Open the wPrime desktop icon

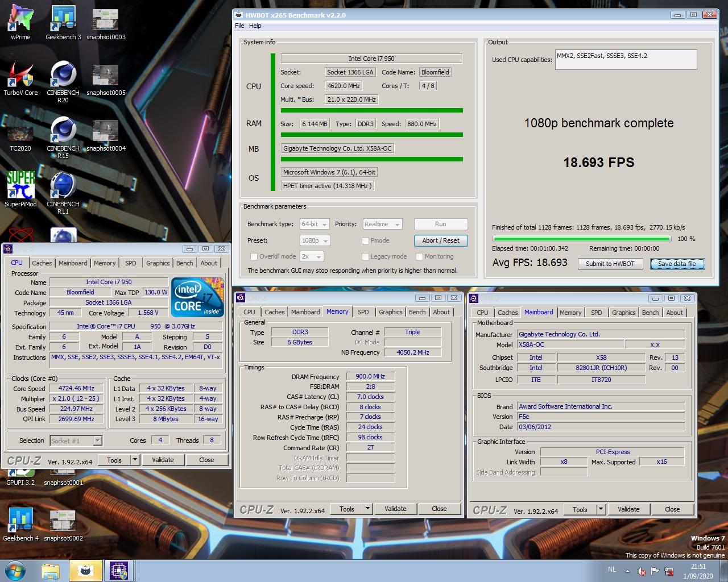20,23
